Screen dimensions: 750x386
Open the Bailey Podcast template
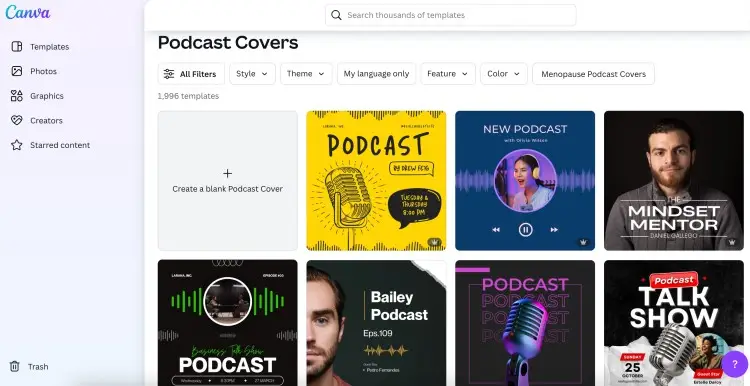pos(376,323)
